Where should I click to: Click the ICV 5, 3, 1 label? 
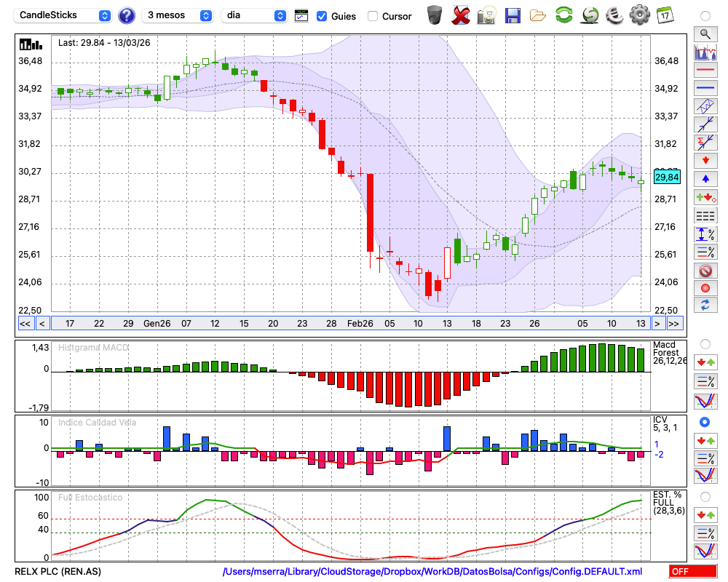pos(665,423)
